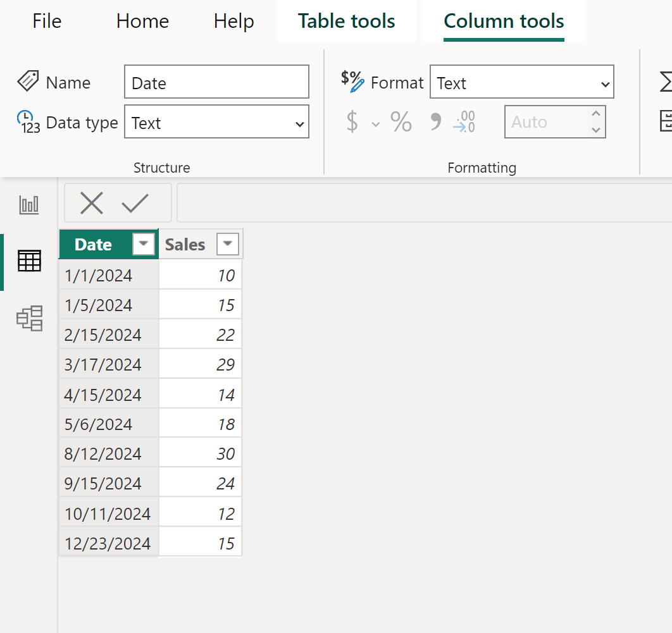Increase decimal places stepper up arrow
The height and width of the screenshot is (633, 672).
click(595, 114)
